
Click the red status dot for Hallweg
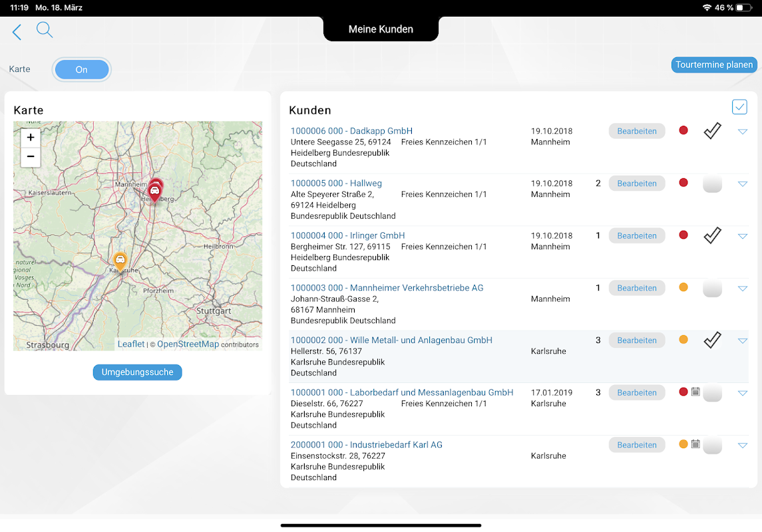pyautogui.click(x=683, y=182)
